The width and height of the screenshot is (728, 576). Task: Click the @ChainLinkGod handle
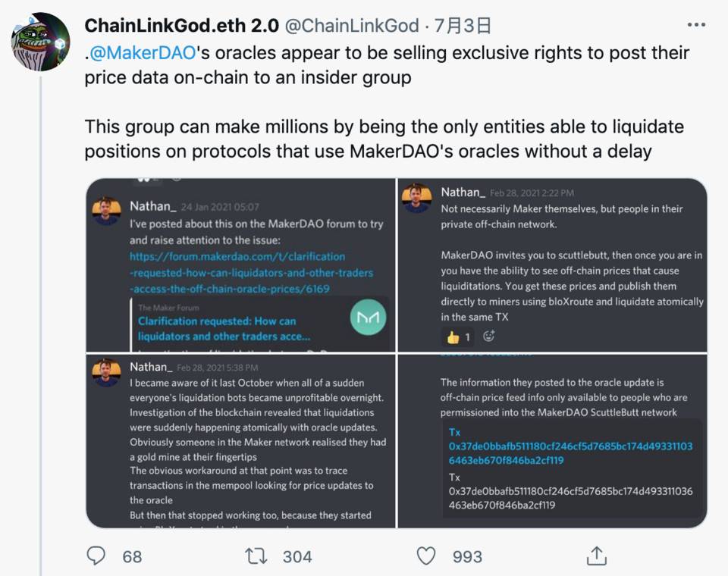tap(351, 26)
